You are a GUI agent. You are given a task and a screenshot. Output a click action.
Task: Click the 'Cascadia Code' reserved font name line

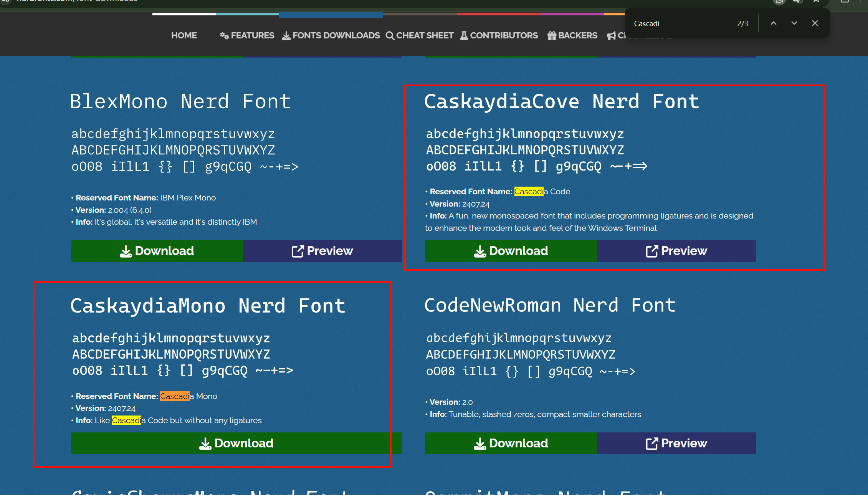tap(498, 192)
